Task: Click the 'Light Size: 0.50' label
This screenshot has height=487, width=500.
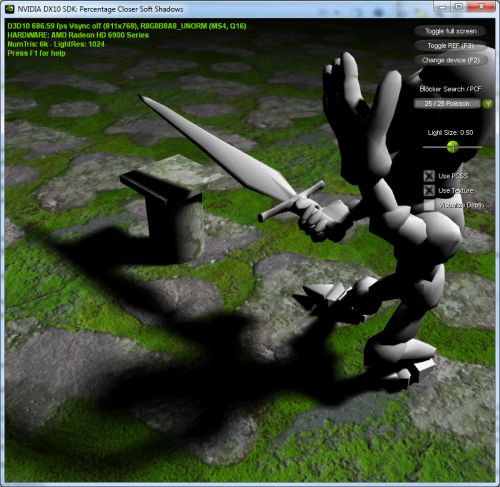Action: point(450,133)
